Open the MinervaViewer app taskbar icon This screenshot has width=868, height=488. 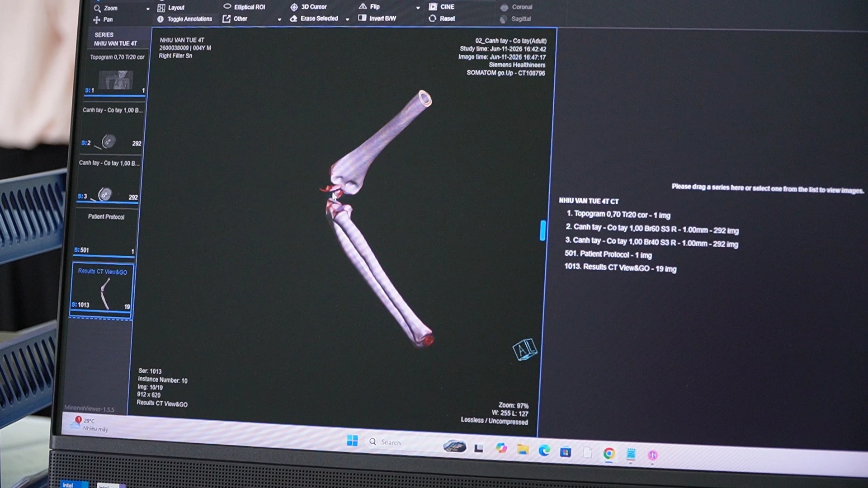[652, 455]
